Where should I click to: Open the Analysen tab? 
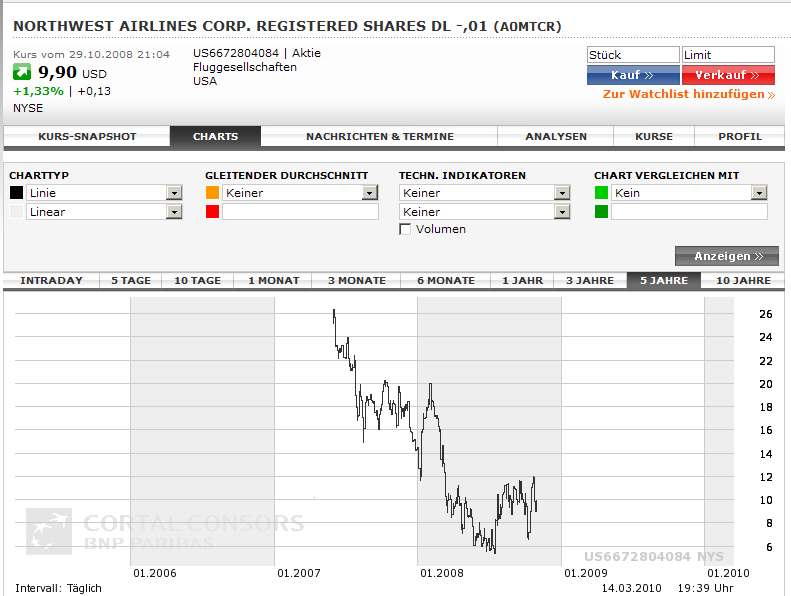click(x=555, y=136)
